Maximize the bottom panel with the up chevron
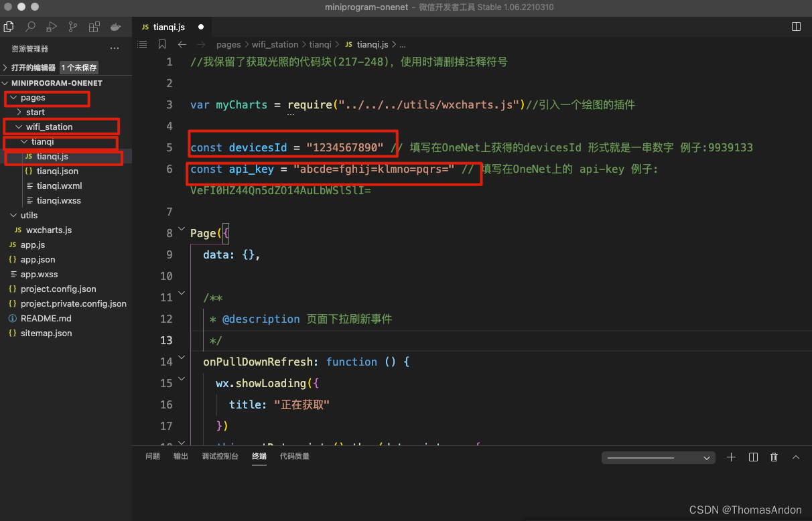This screenshot has height=521, width=812. 796,457
